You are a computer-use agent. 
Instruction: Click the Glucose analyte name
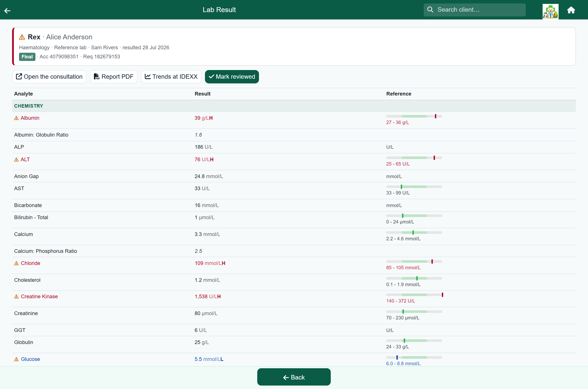[30, 359]
